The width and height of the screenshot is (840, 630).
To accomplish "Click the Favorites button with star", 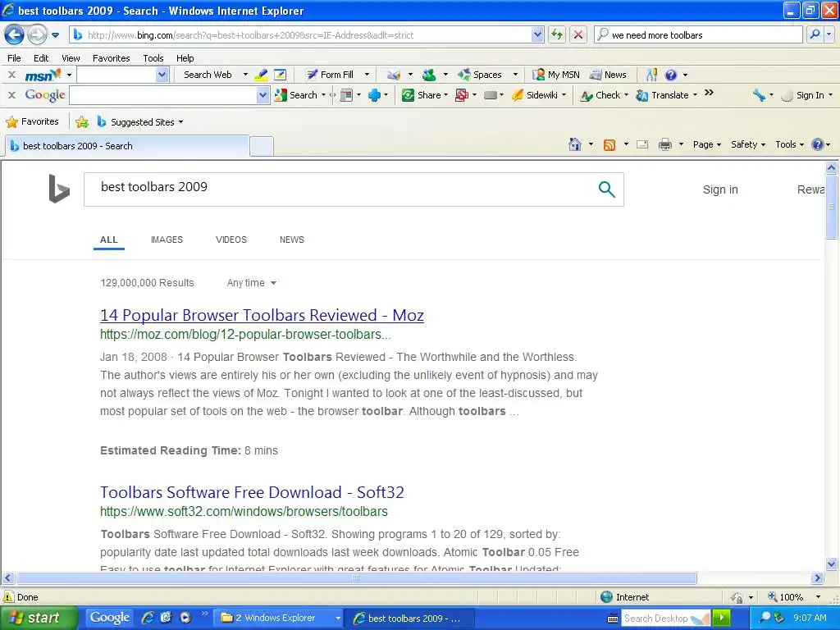I will tap(32, 121).
